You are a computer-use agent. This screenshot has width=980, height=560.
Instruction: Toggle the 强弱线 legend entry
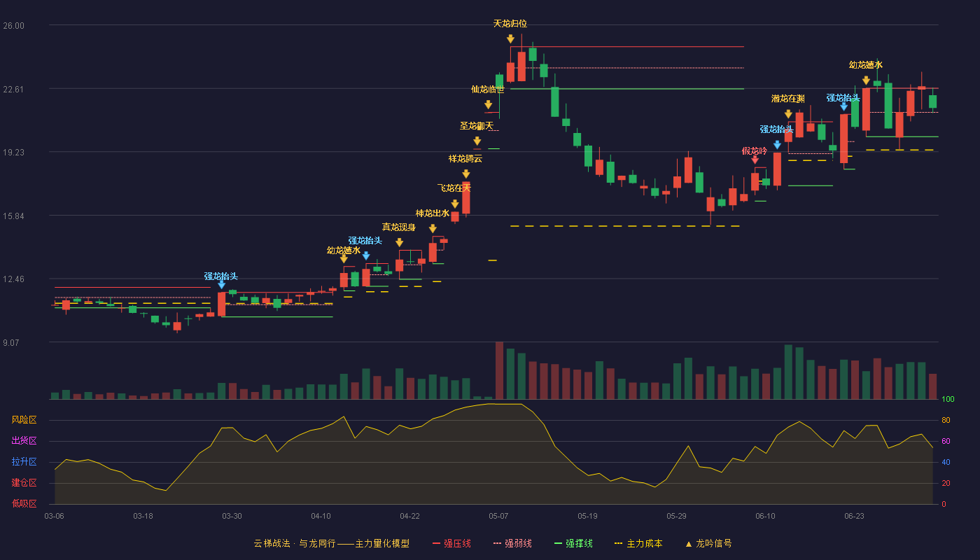(x=512, y=543)
